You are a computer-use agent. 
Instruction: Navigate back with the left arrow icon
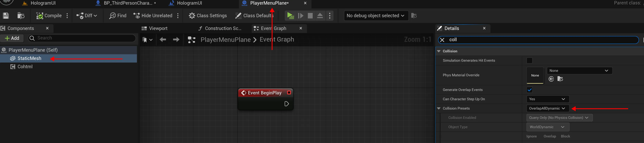tap(163, 40)
